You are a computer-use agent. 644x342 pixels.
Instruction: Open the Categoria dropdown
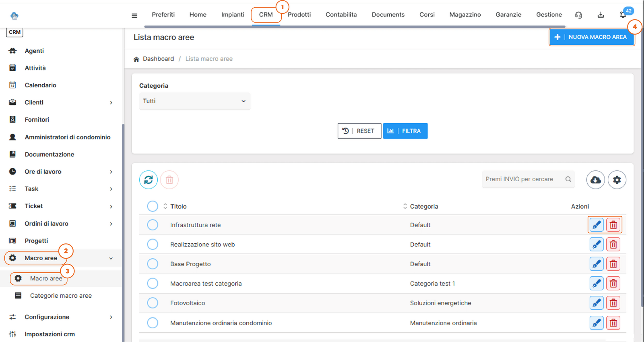[194, 101]
